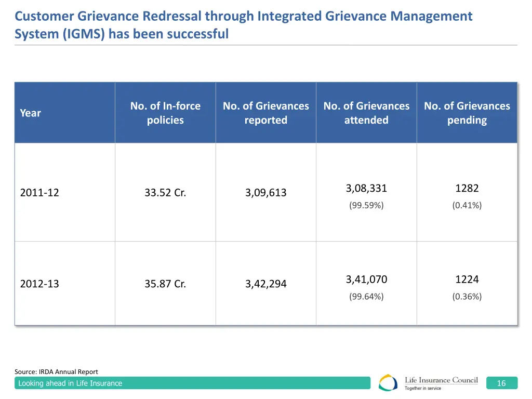The width and height of the screenshot is (532, 399).
Task: Click the "Life Insurance Council" underlined text
Action: (442, 380)
